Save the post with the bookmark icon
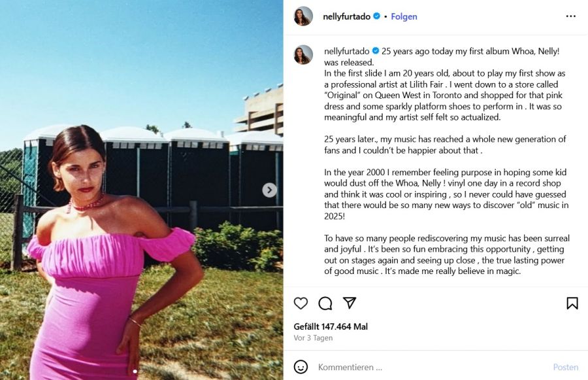 (x=572, y=303)
